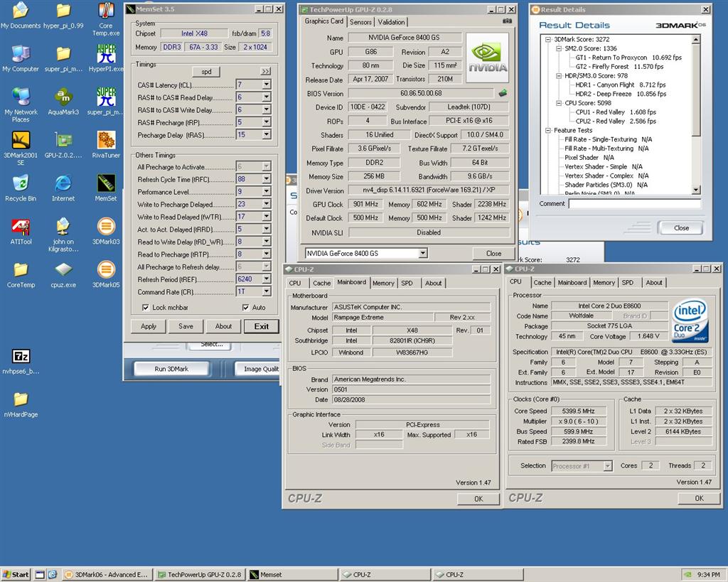728x582 pixels.
Task: Click the spd button in MemSet Timings
Action: pos(206,72)
